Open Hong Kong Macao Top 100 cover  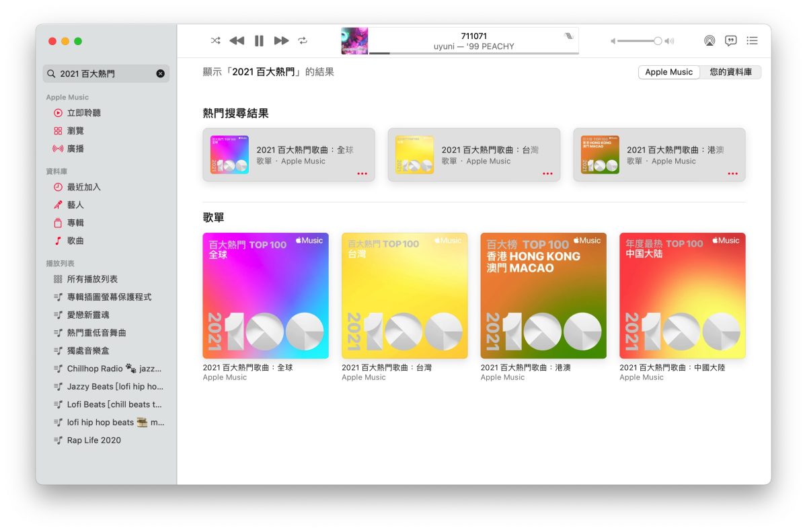[543, 295]
